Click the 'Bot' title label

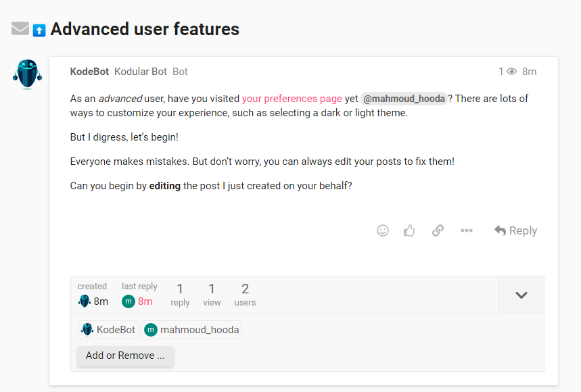pos(180,72)
